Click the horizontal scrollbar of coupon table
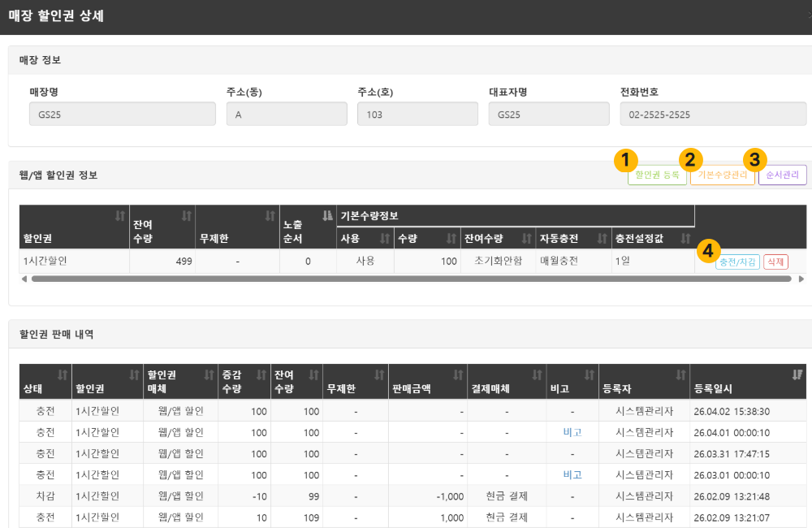 pyautogui.click(x=411, y=279)
